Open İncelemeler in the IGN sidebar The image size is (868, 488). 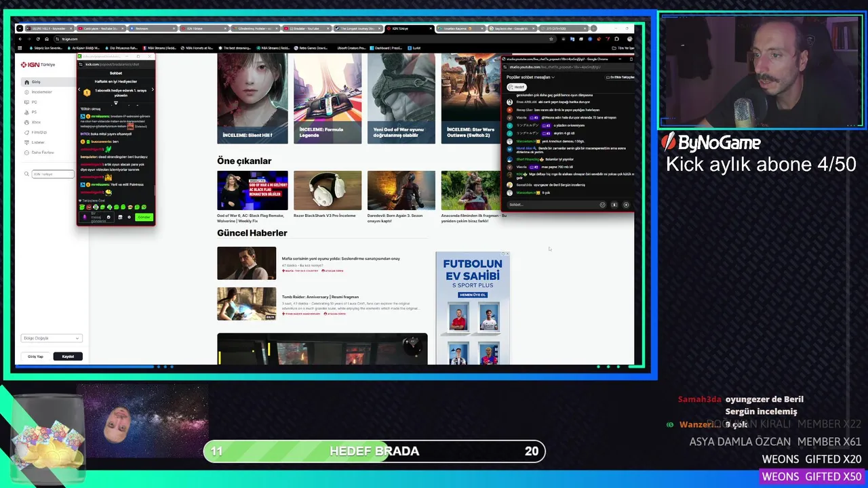[41, 92]
